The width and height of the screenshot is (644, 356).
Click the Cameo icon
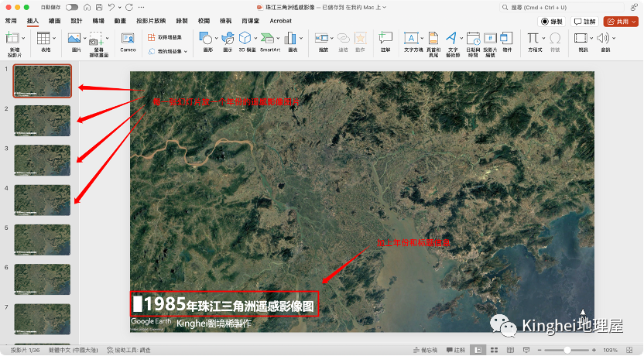(128, 38)
